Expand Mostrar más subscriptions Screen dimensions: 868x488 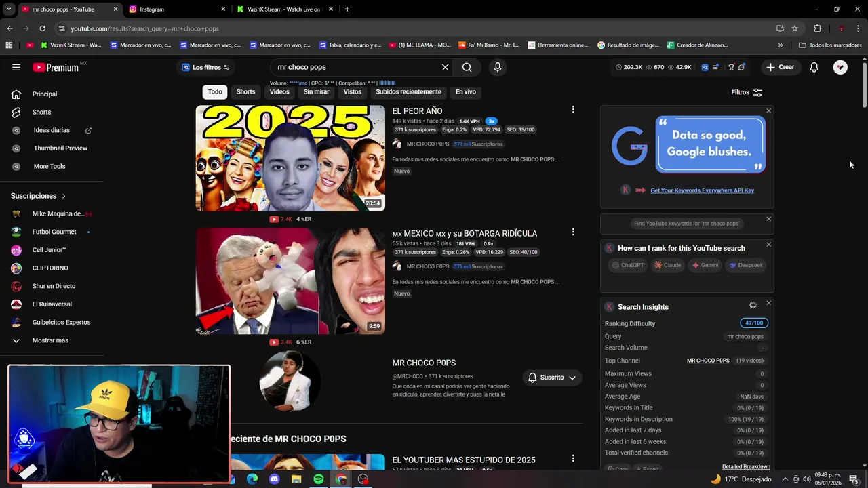click(x=52, y=340)
